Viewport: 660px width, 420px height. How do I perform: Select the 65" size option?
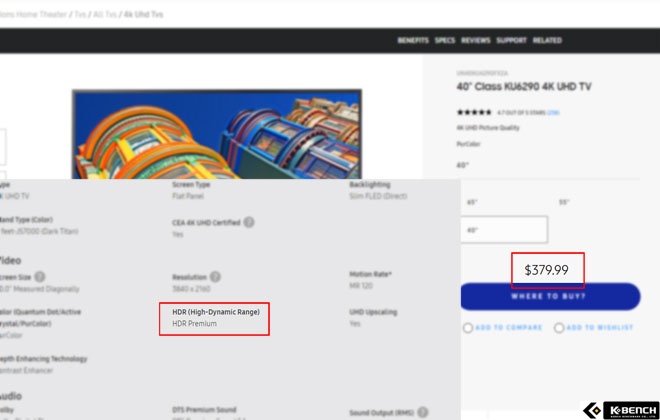click(x=472, y=202)
